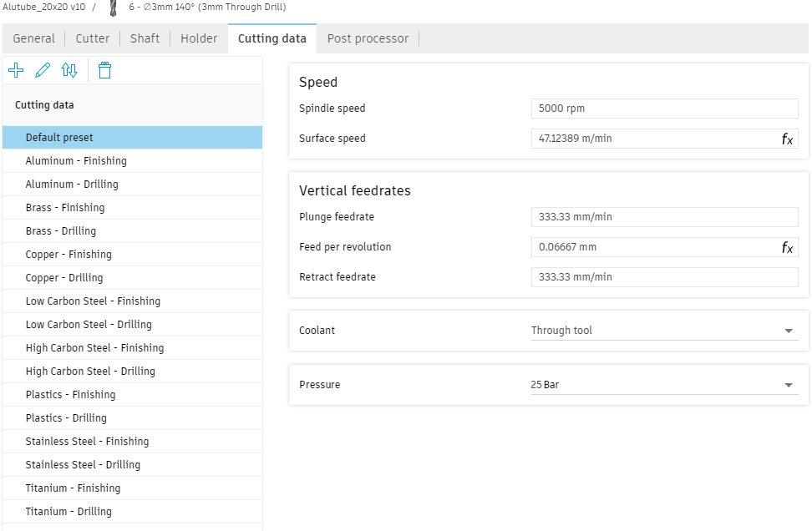Choose Titanium - Drilling preset
This screenshot has width=812, height=531.
tap(133, 511)
